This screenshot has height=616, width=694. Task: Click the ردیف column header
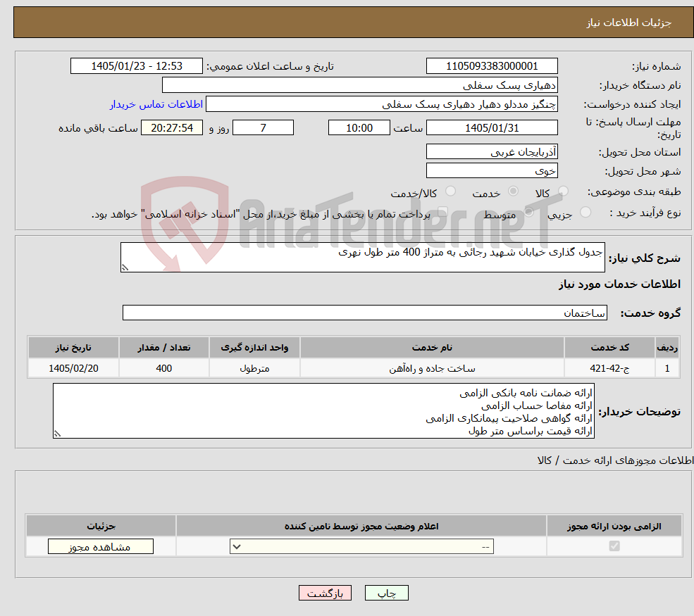(x=667, y=347)
